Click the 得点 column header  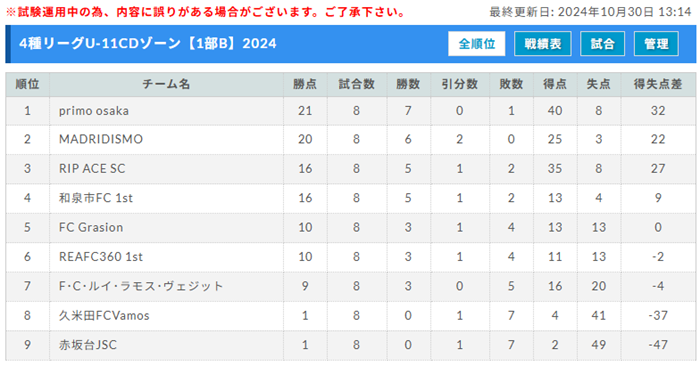pos(555,84)
